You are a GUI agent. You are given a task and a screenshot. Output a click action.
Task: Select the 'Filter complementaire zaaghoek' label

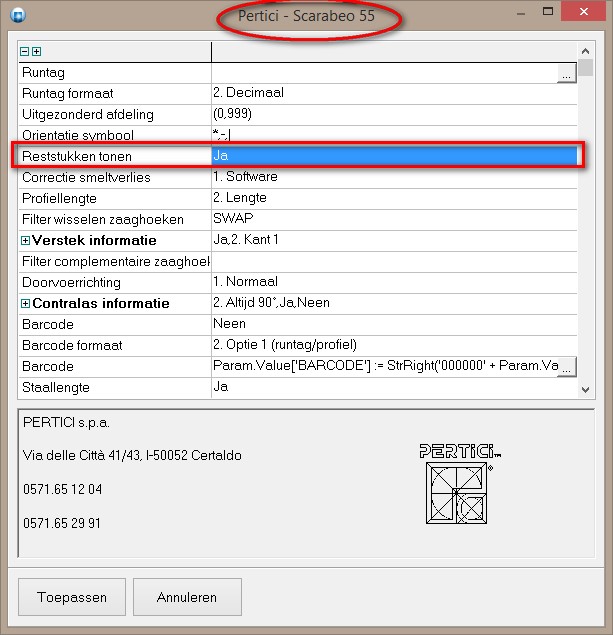point(116,262)
